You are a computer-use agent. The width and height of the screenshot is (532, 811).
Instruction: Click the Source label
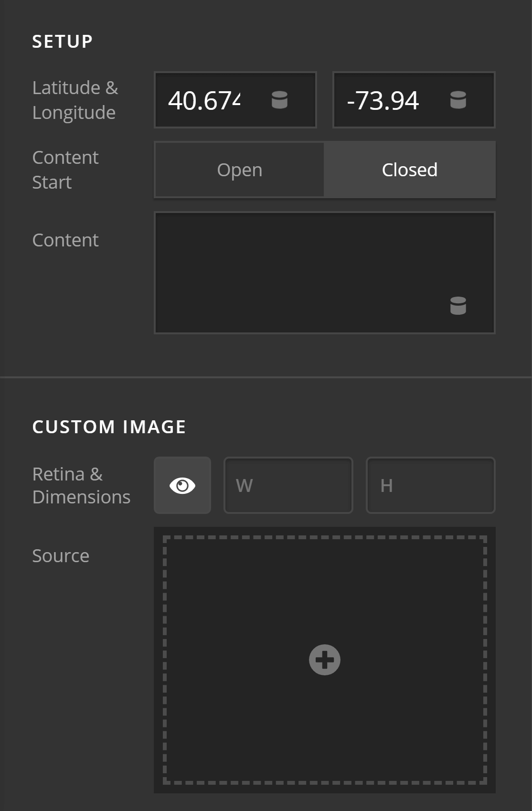tap(61, 556)
